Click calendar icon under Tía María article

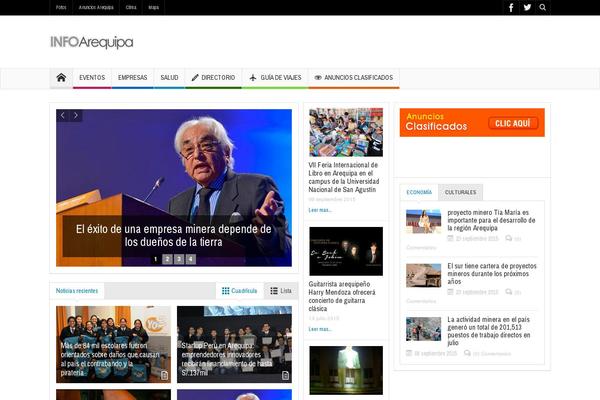(x=450, y=238)
